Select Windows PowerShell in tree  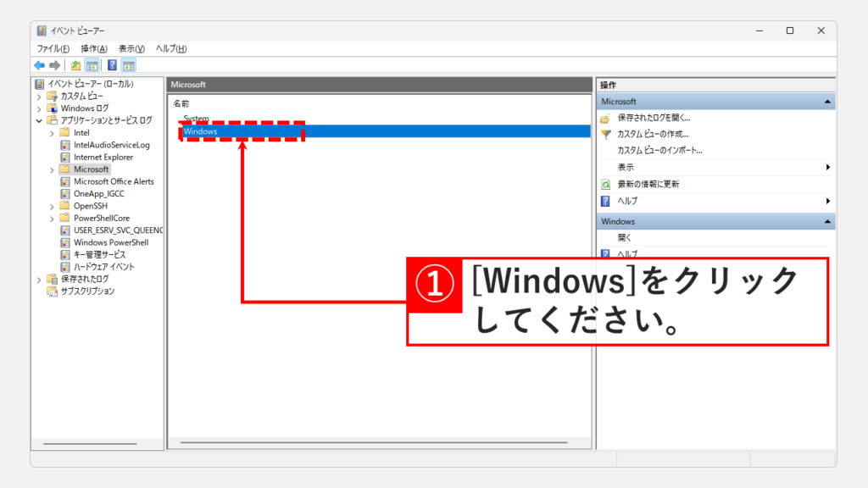[x=111, y=242]
